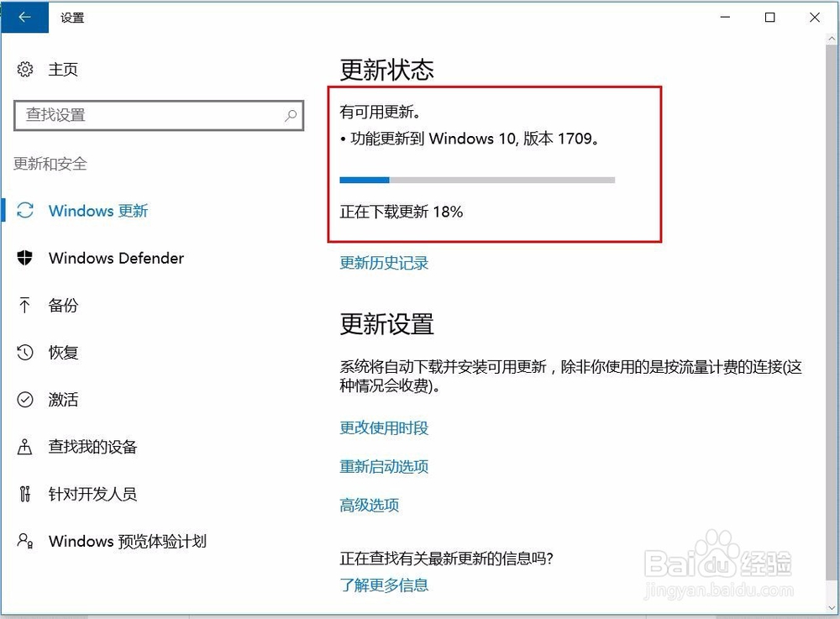The width and height of the screenshot is (840, 619).
Task: Open the 查找我的设备 section
Action: click(92, 447)
